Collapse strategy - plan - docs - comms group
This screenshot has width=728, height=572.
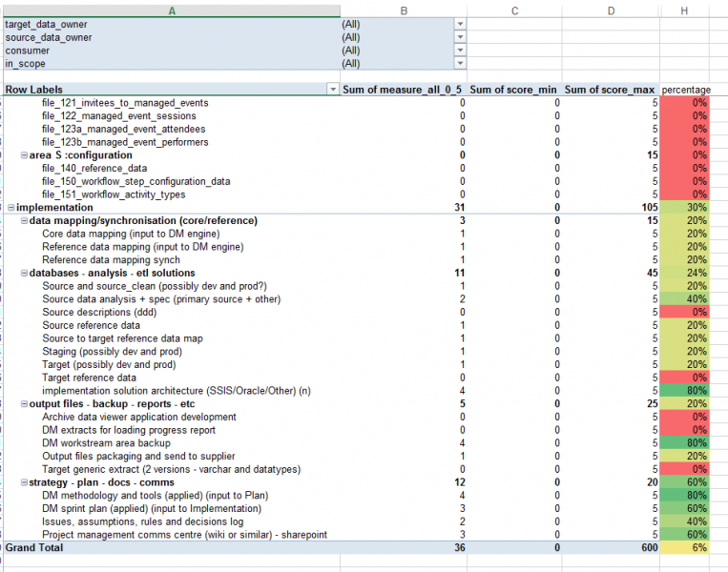pos(23,482)
